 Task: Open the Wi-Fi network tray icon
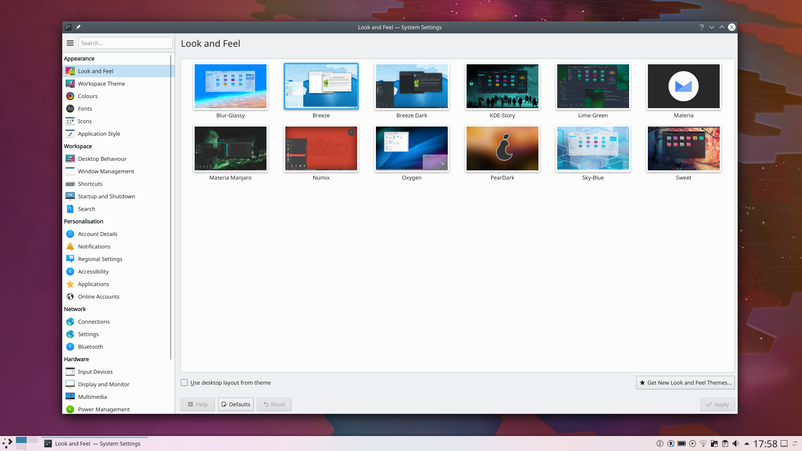pyautogui.click(x=703, y=443)
